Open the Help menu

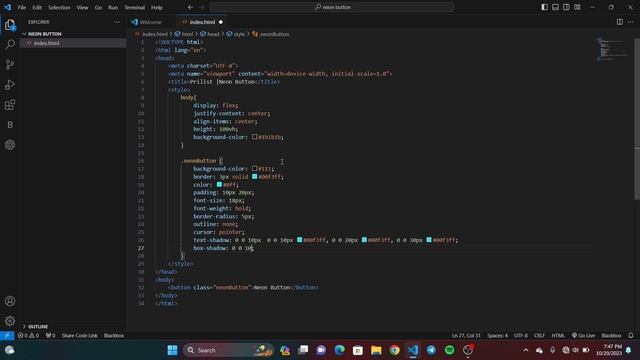(157, 7)
